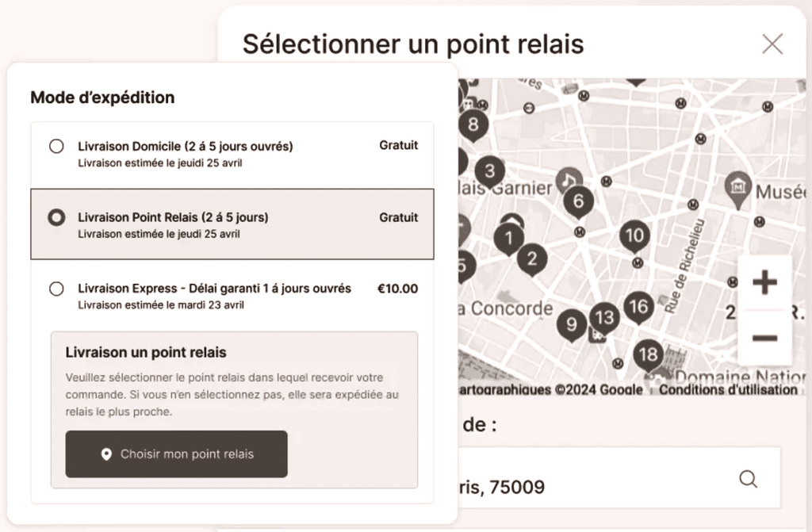Click map pin number 6
Screen dimensions: 812x532
578,201
